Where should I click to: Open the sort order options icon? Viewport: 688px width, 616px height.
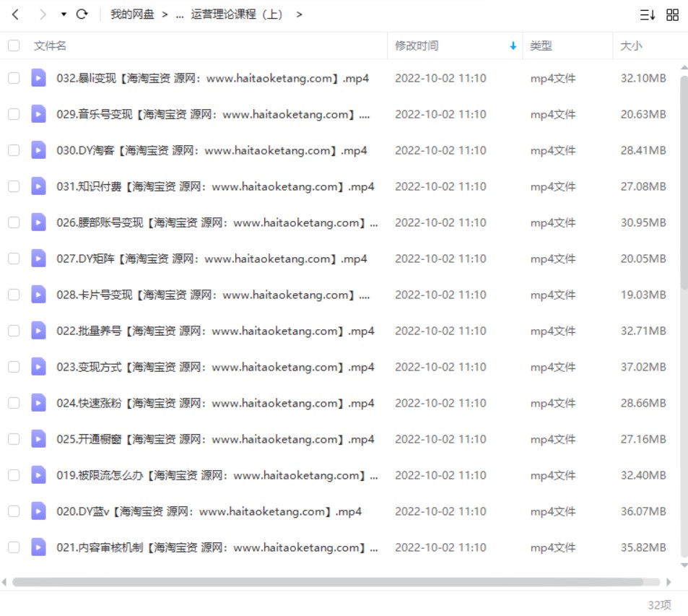647,15
